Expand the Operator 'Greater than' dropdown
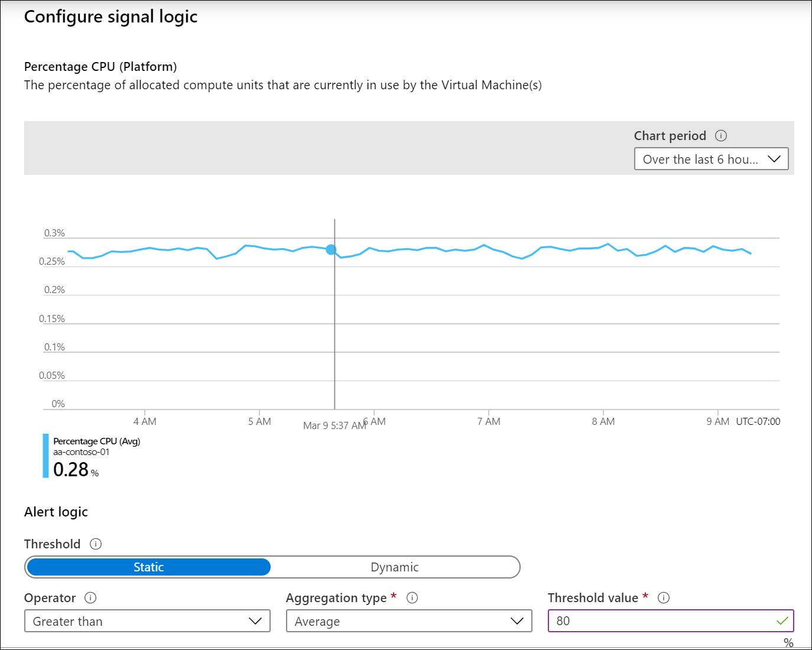 147,621
